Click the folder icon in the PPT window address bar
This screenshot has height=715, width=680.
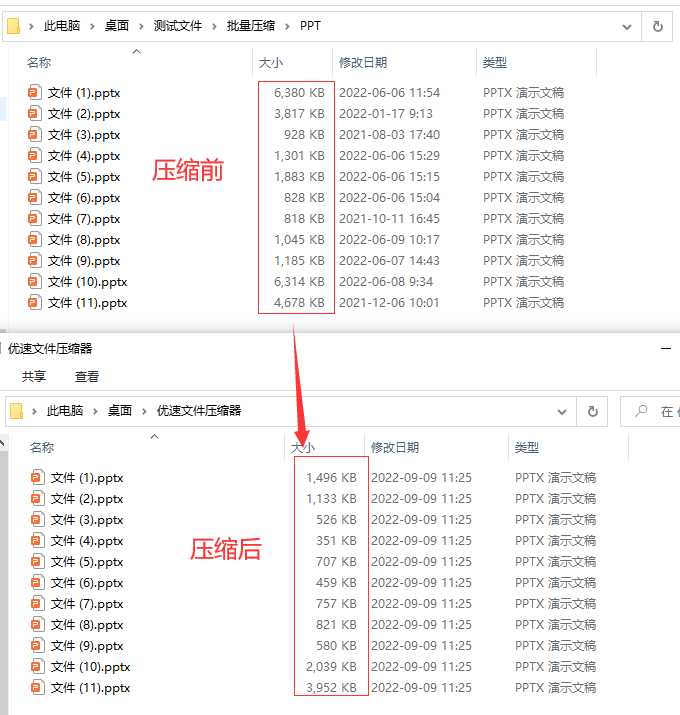point(14,26)
